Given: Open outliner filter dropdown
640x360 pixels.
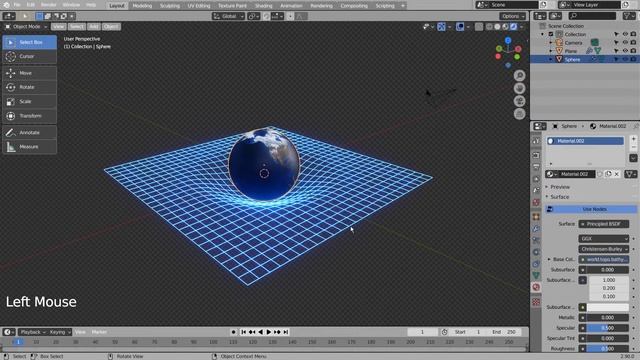Looking at the screenshot, I should pos(629,16).
